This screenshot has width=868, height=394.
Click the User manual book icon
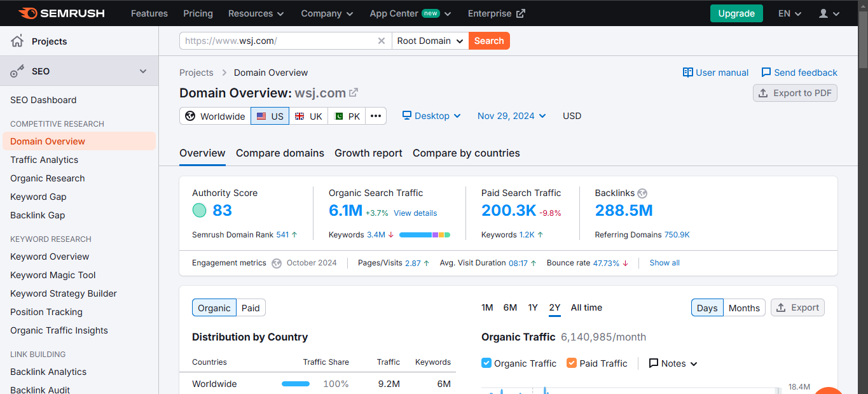[x=687, y=73]
